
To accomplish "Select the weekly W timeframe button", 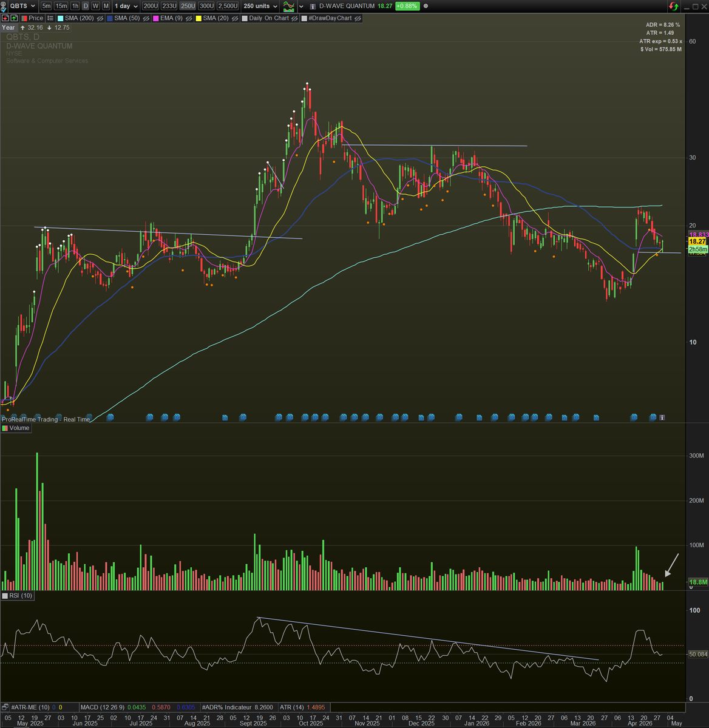I will pyautogui.click(x=95, y=6).
